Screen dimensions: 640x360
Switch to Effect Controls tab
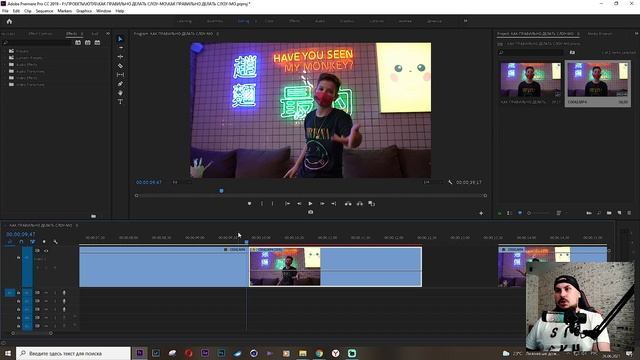(x=40, y=34)
